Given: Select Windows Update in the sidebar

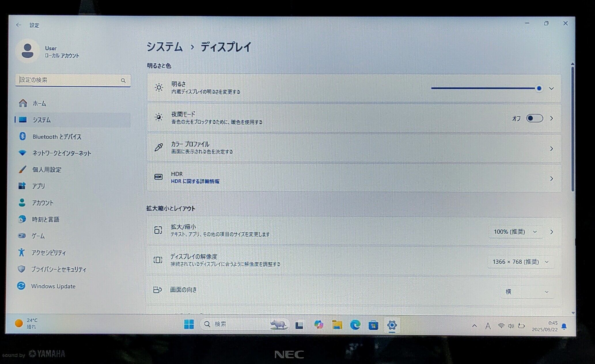Looking at the screenshot, I should tap(53, 286).
